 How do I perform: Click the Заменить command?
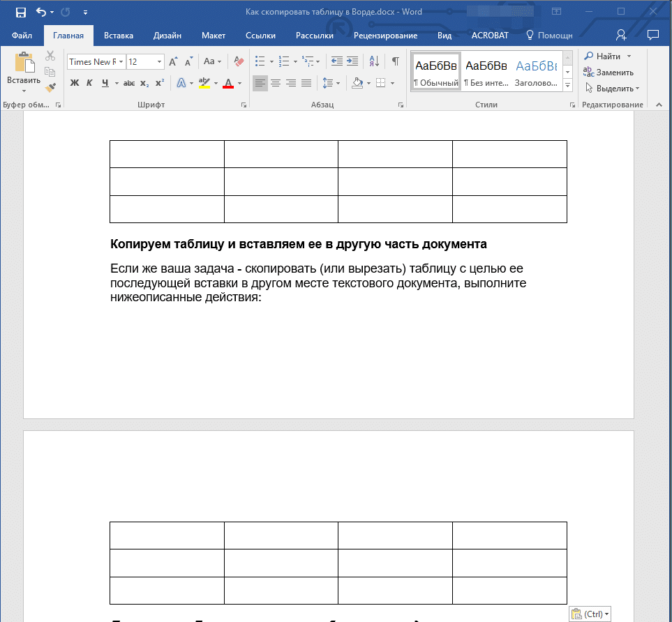pos(614,73)
